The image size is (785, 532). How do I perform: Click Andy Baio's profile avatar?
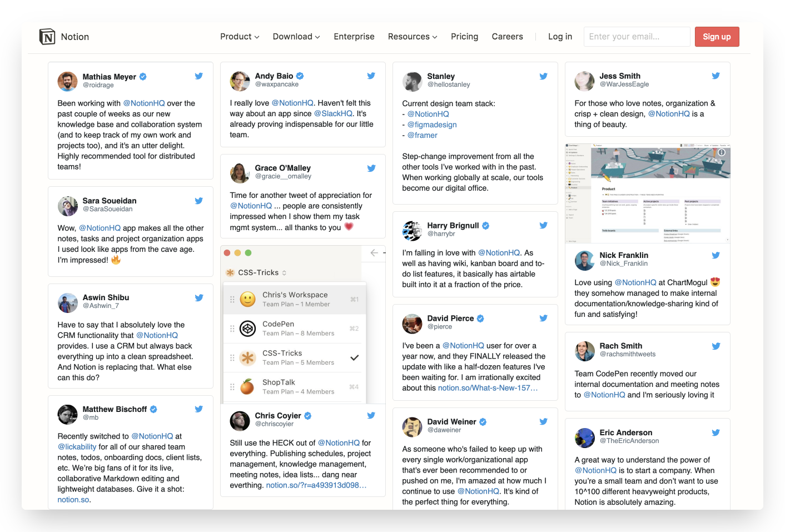pos(240,81)
